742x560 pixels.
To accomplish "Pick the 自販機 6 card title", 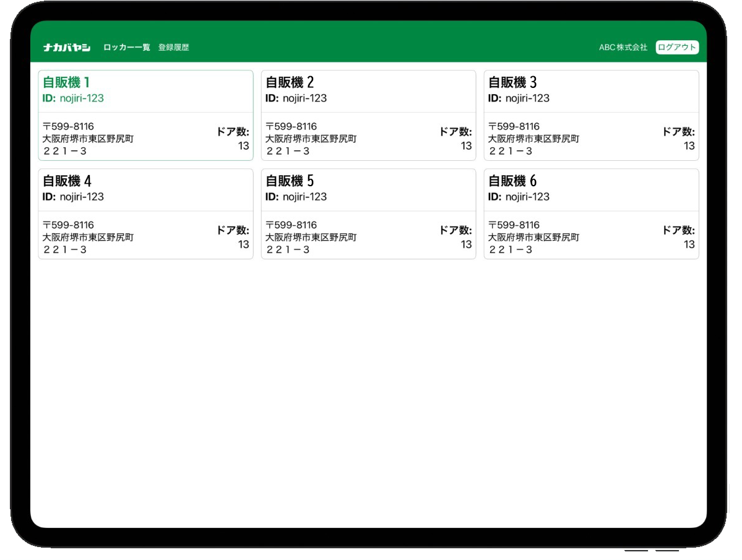I will coord(512,181).
